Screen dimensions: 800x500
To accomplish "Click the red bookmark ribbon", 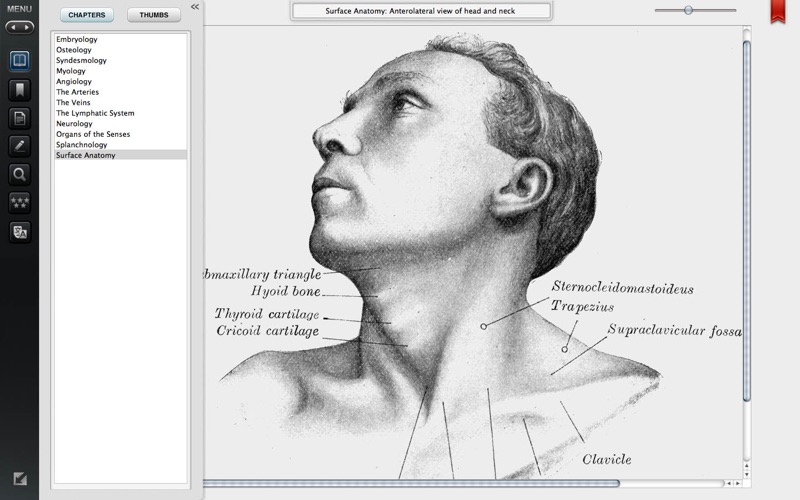I will [778, 11].
